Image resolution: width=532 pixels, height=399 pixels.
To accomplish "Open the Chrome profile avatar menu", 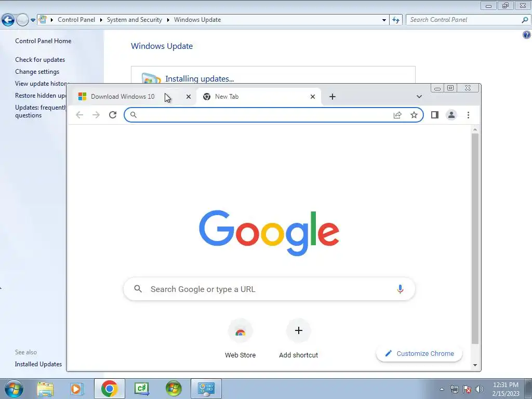I will 451,115.
